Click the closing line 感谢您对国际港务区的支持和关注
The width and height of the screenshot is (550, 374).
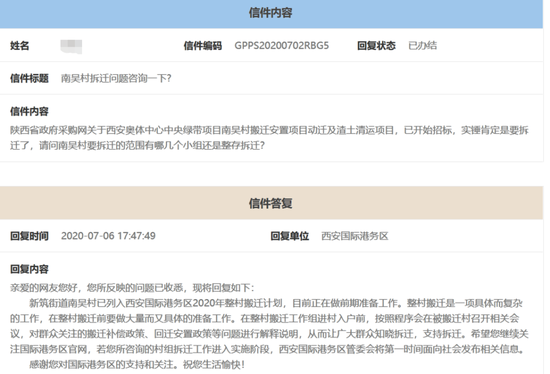(x=137, y=365)
